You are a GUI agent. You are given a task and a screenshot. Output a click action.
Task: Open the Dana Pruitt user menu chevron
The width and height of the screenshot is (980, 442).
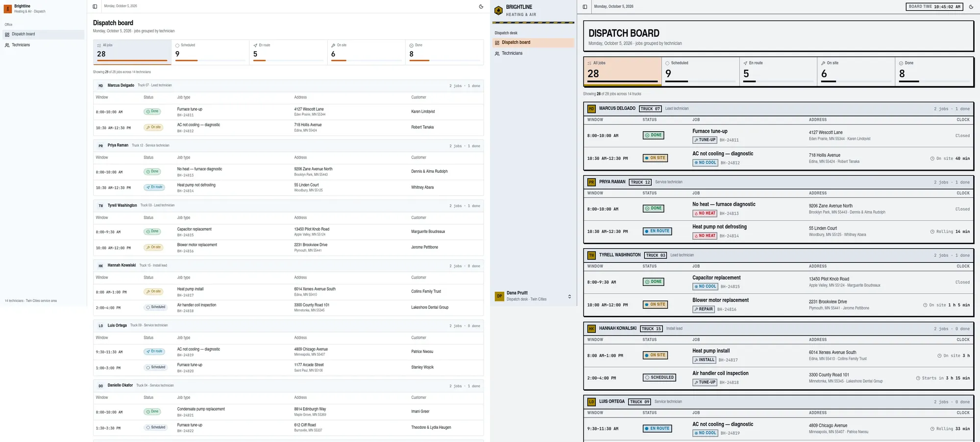pos(569,297)
